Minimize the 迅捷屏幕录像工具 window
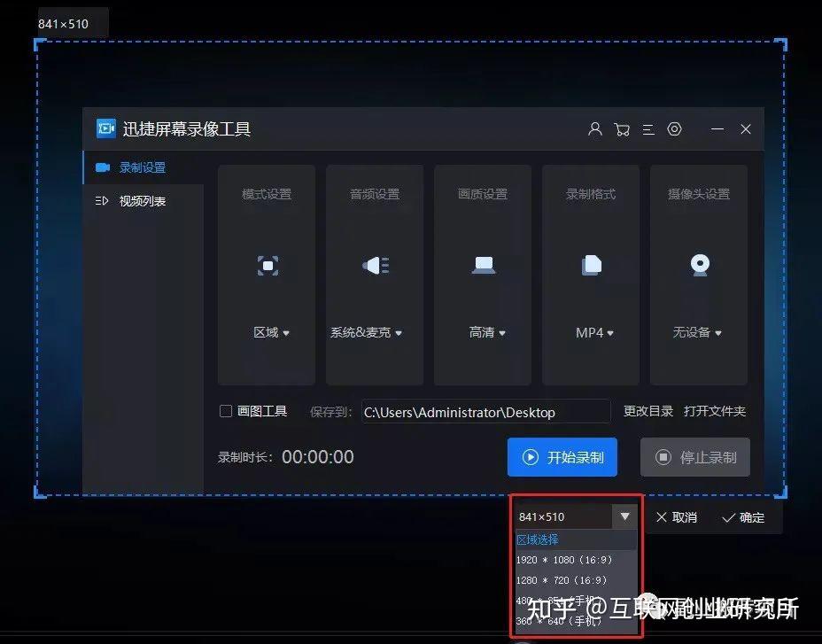This screenshot has width=822, height=644. pos(717,129)
